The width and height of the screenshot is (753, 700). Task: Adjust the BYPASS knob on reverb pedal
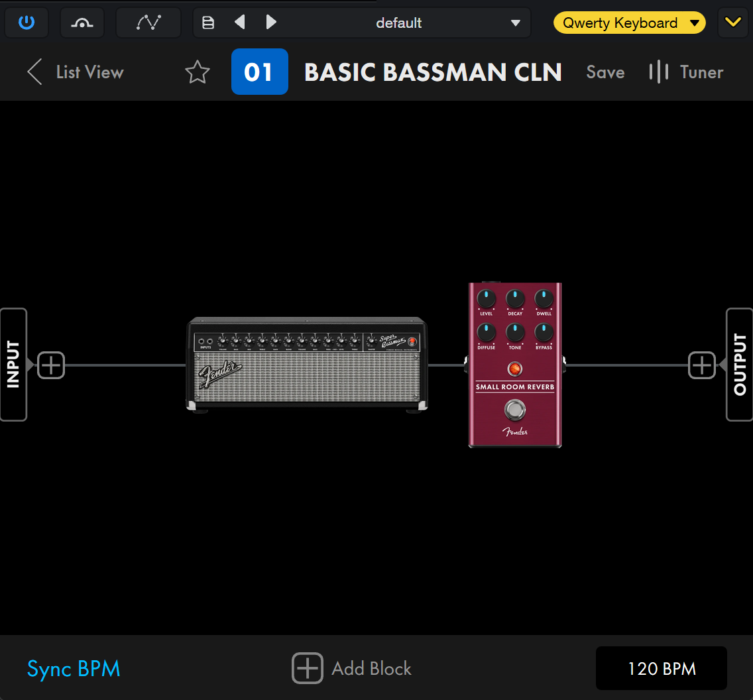click(544, 332)
